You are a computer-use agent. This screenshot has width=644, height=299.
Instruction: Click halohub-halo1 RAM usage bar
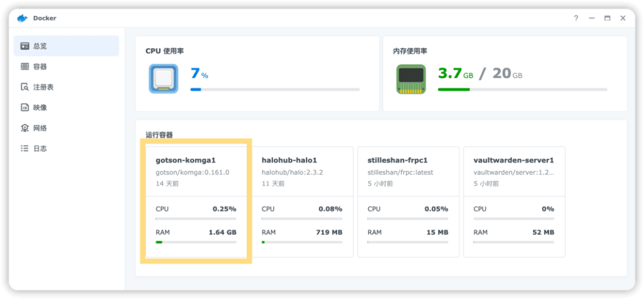(302, 242)
